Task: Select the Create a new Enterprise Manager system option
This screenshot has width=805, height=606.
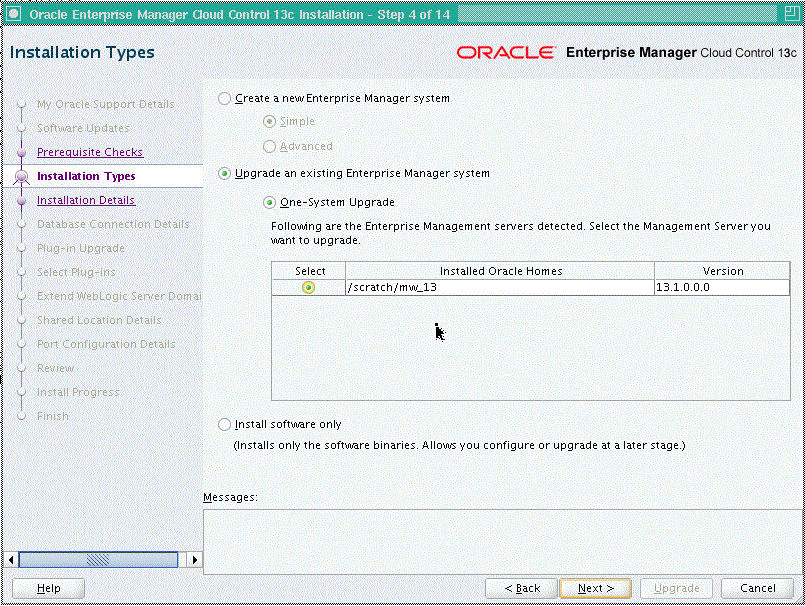Action: tap(223, 99)
